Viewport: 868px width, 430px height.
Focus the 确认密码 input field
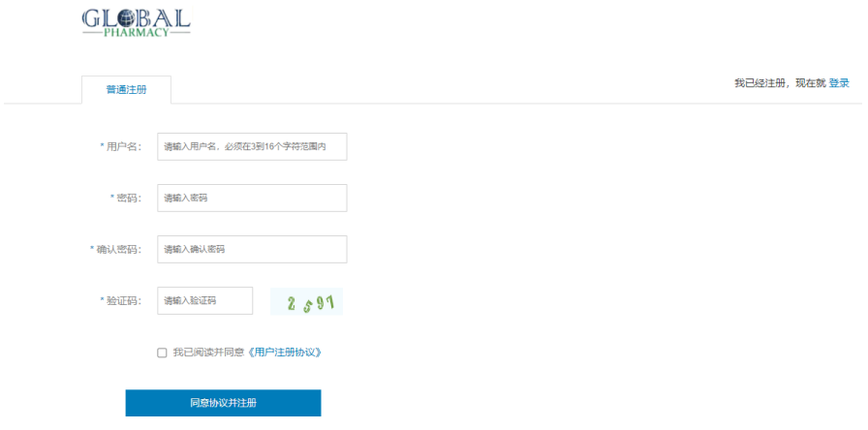point(252,250)
